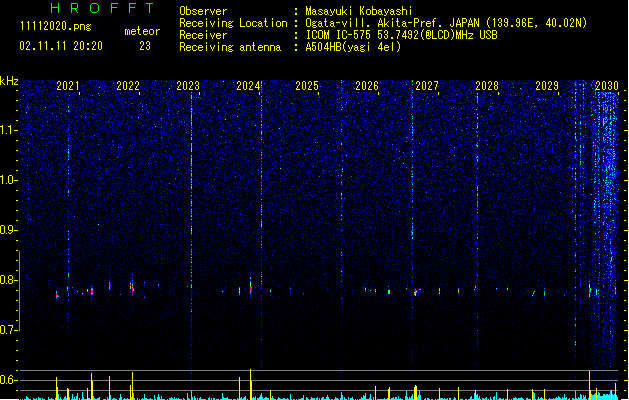
Task: Click the 2027 time marker
Action: pyautogui.click(x=427, y=85)
